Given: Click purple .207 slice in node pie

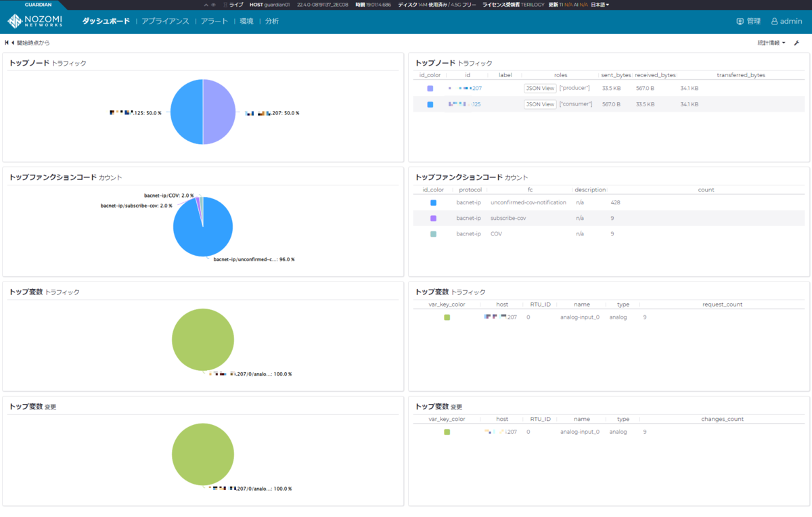Looking at the screenshot, I should click(219, 112).
